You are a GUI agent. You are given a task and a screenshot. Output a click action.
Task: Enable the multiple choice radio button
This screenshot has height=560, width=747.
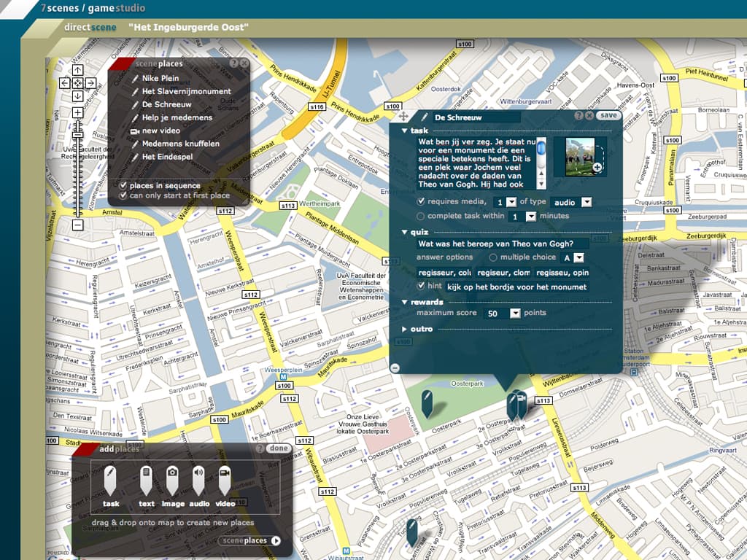(493, 257)
